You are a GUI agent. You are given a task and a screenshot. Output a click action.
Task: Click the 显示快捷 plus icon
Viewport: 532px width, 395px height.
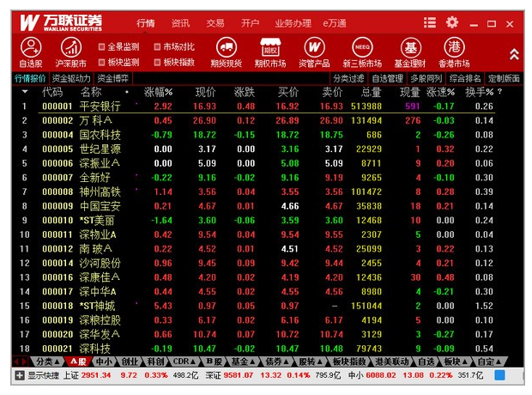point(20,375)
